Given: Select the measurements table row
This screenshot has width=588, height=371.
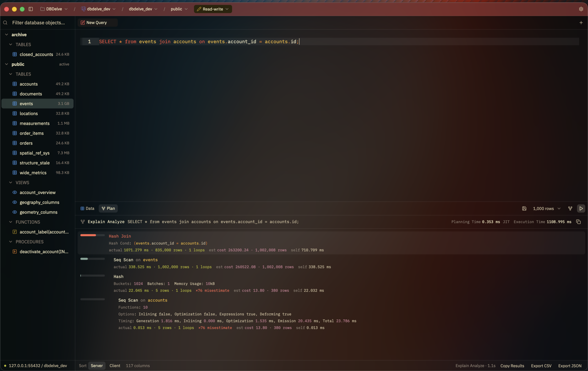Looking at the screenshot, I should [37, 123].
